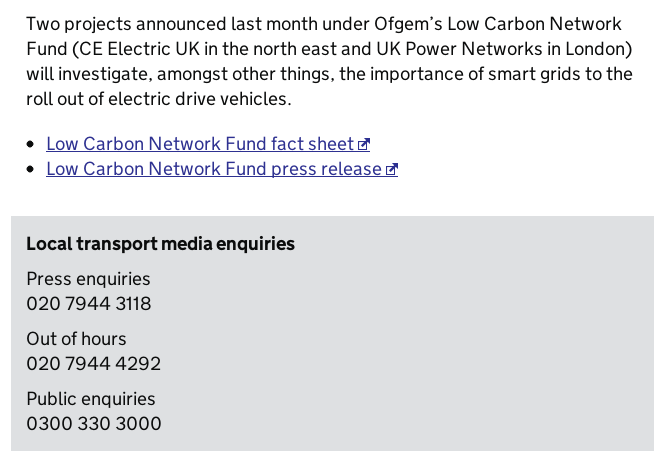Click the paragraph about Ofgem's Low Carbon Network Fund
This screenshot has width=667, height=461.
tap(329, 61)
